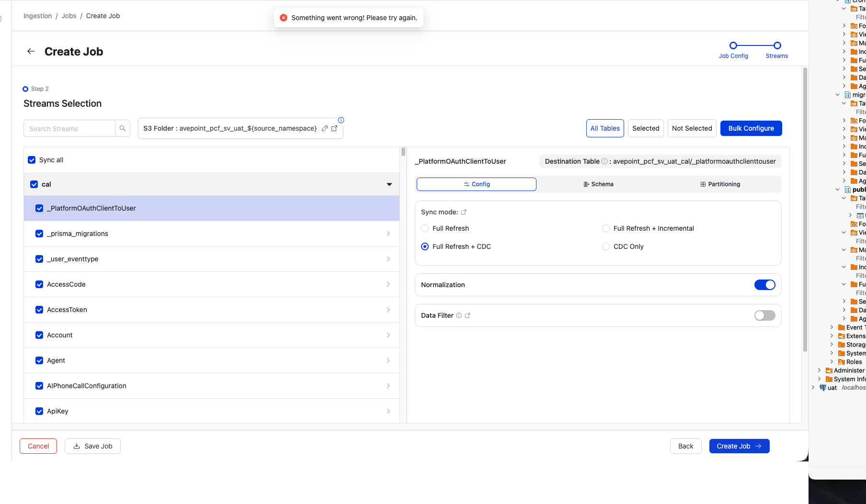866x504 pixels.
Task: Click the Create Job button with arrow
Action: tap(739, 446)
